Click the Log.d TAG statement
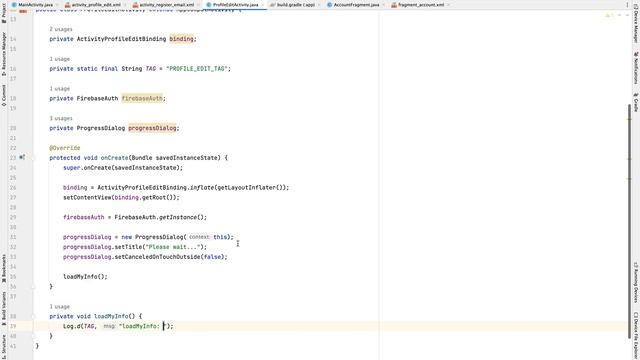Viewport: 640px width, 360px height. point(118,326)
